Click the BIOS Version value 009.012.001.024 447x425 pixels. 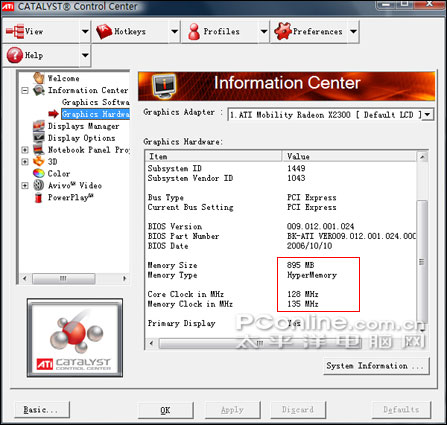(x=320, y=227)
